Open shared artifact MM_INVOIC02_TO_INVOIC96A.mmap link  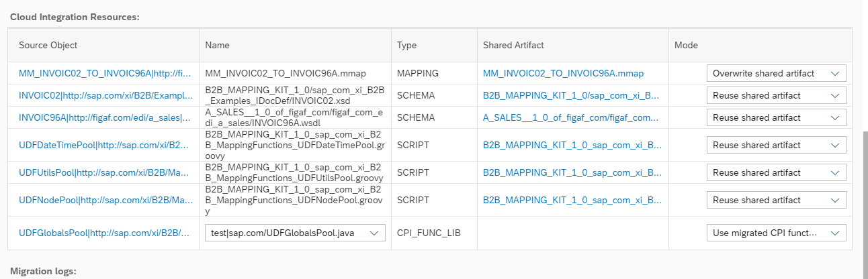tap(563, 73)
